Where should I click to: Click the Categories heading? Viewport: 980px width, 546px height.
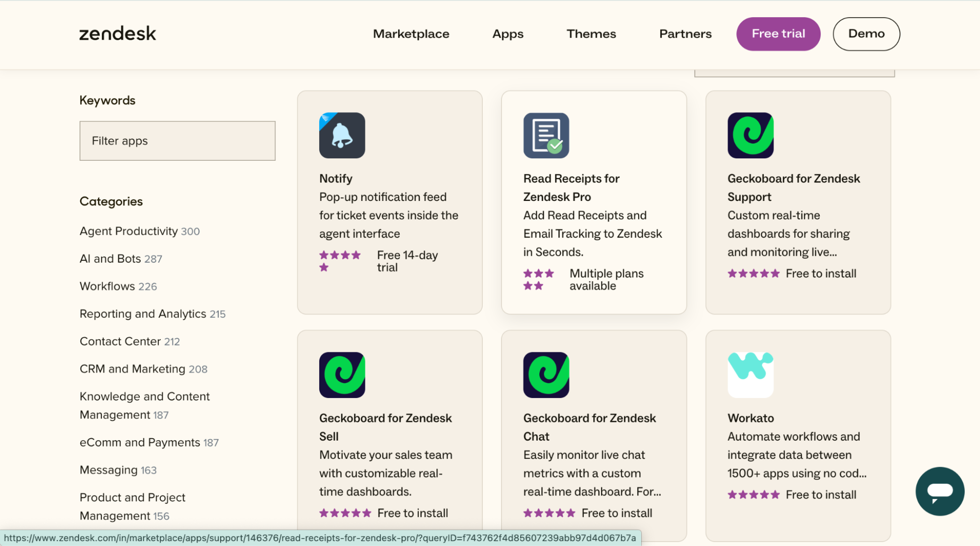pyautogui.click(x=111, y=201)
